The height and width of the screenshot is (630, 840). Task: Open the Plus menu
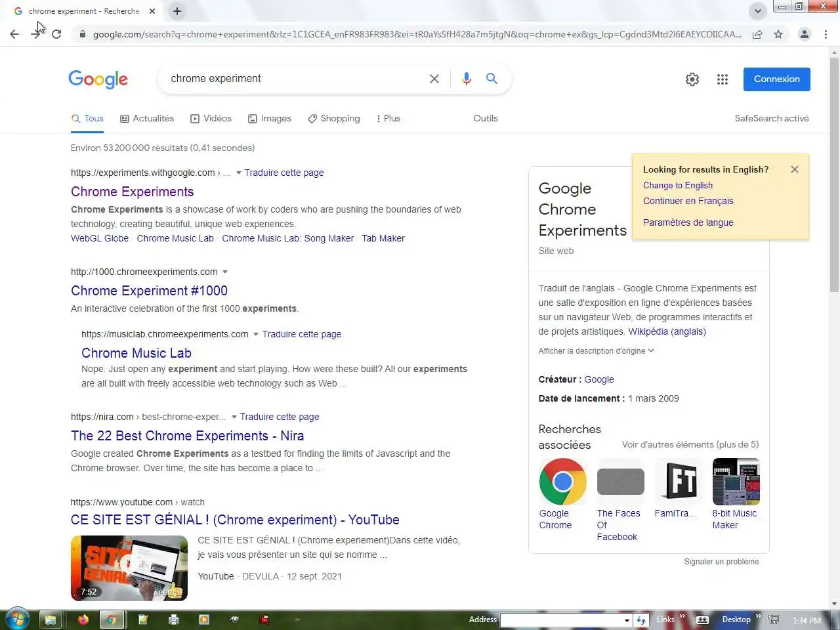388,119
